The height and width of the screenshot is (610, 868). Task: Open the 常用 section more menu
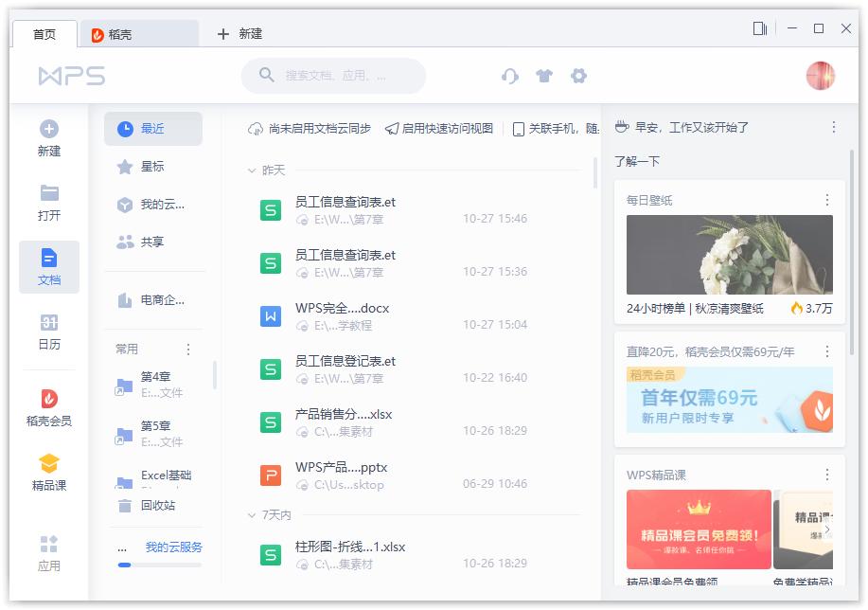tap(187, 350)
